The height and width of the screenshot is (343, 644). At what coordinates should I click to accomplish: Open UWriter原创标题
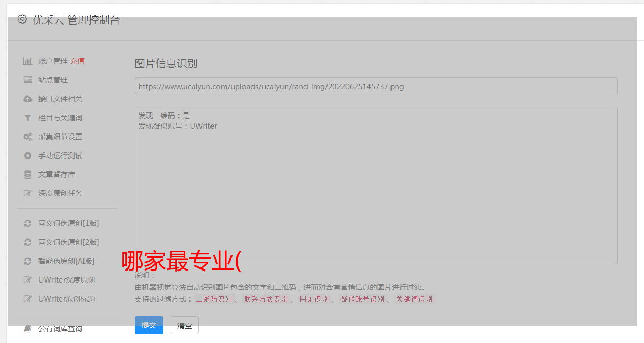coord(67,299)
